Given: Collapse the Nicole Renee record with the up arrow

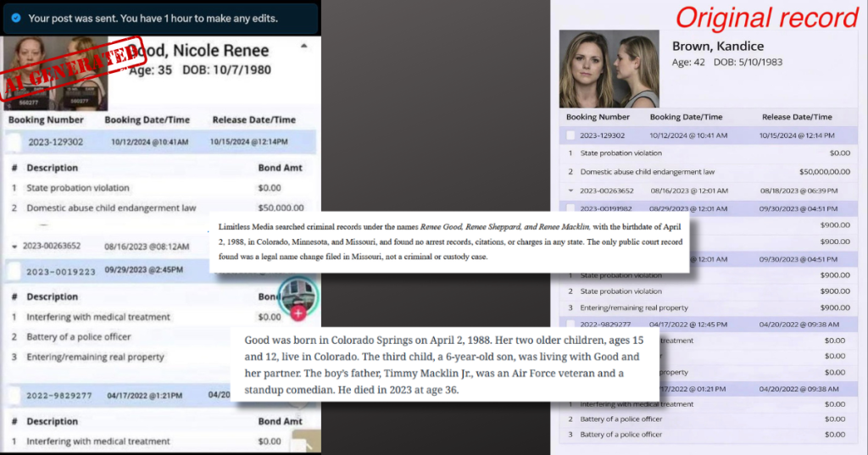Looking at the screenshot, I should click(304, 48).
